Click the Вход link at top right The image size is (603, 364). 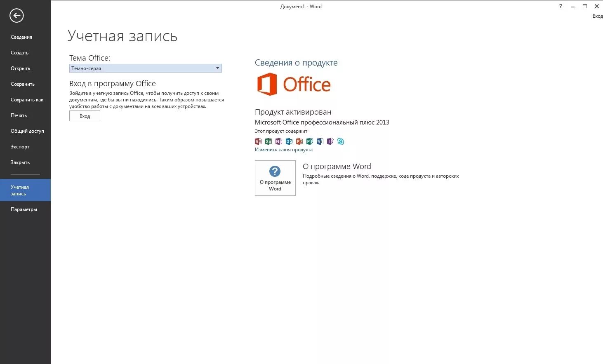[x=598, y=16]
